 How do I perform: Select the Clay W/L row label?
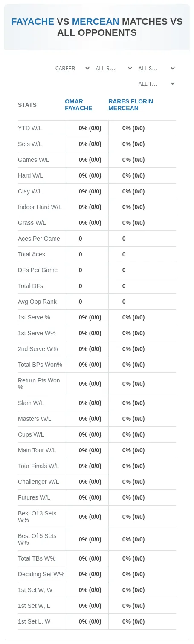click(x=30, y=191)
